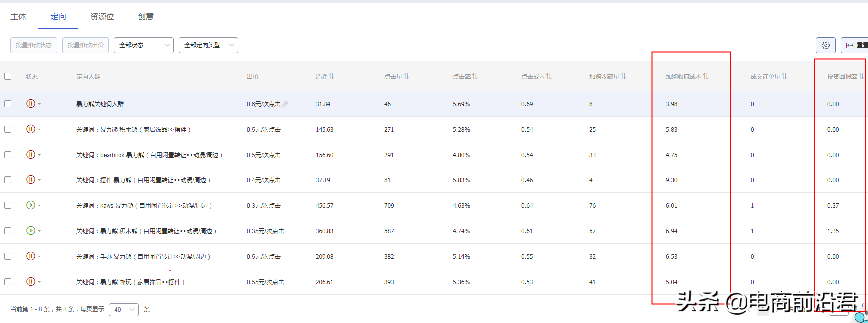Viewport: 868px width, 323px height.
Task: Open the table settings gear icon
Action: pyautogui.click(x=826, y=45)
